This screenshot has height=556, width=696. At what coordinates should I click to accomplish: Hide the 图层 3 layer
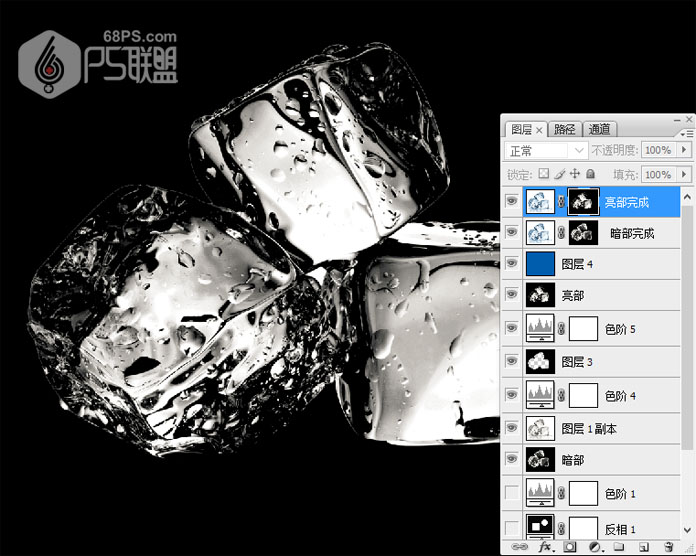512,361
